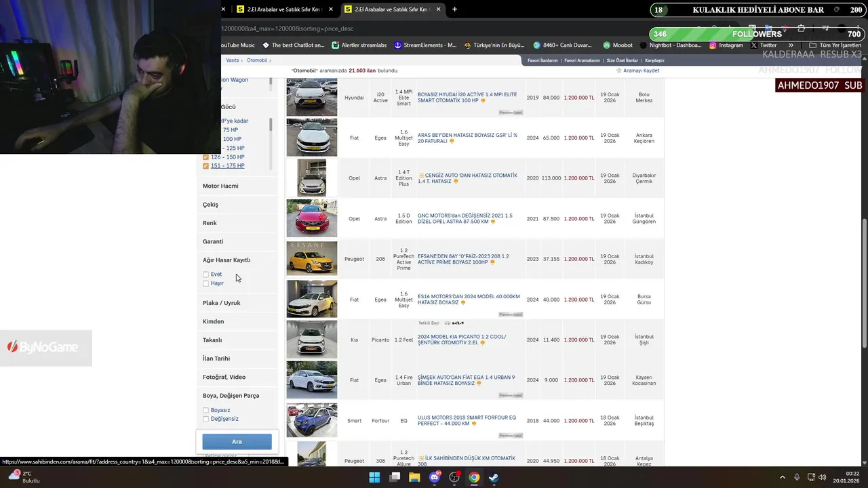The image size is (868, 488).
Task: Open Favori Aramalarım menu item
Action: [x=582, y=60]
